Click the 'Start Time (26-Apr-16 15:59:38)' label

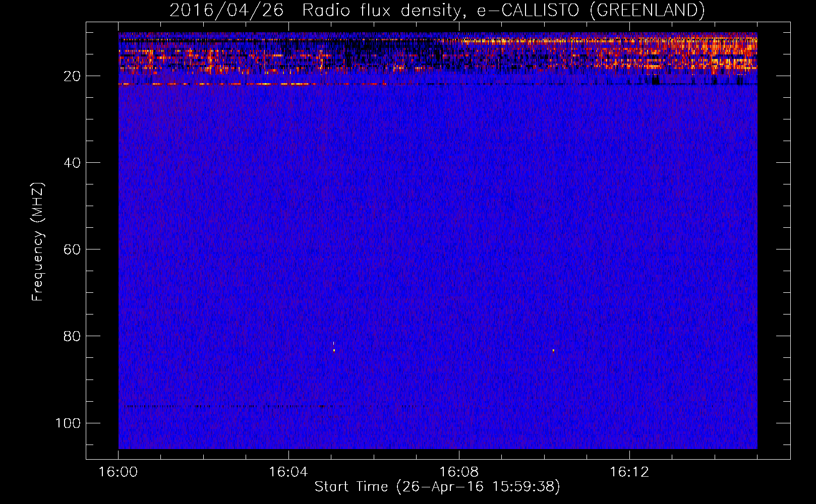(x=437, y=487)
